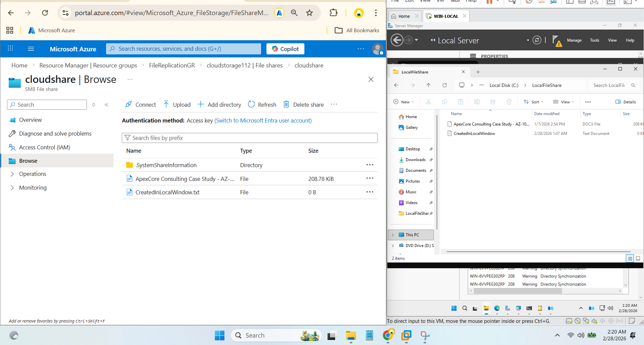
Task: Click the VM taskbar Start button
Action: point(454,308)
